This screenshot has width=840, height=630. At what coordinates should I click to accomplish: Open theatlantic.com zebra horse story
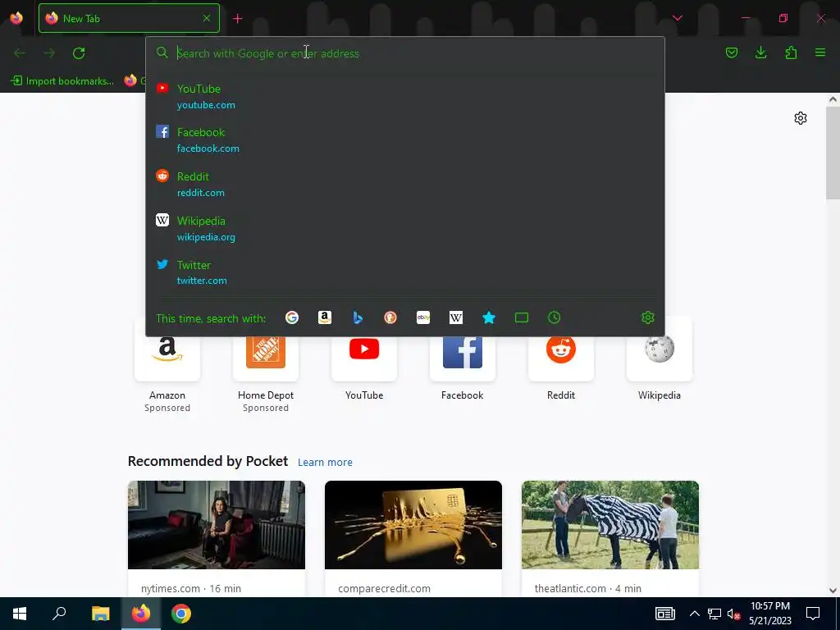click(x=610, y=525)
